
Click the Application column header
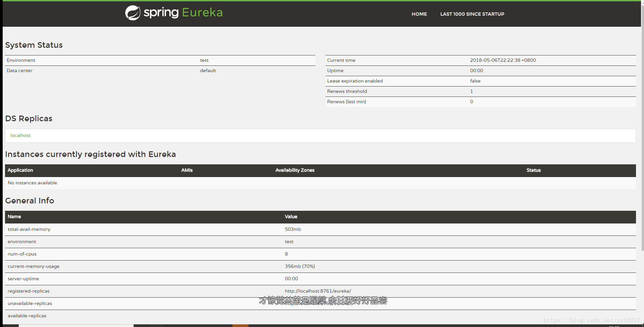(20, 170)
